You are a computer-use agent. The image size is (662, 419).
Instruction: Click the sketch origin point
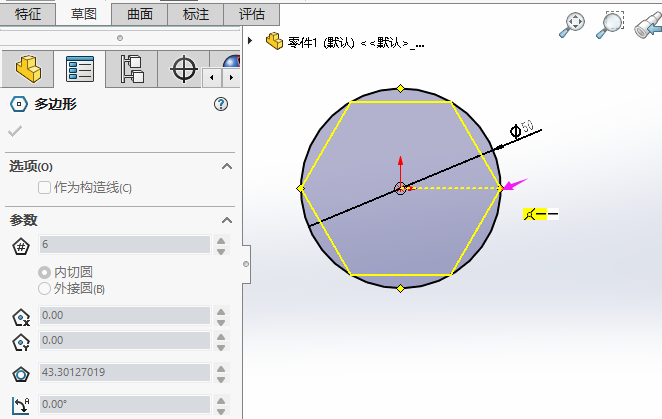pos(400,188)
